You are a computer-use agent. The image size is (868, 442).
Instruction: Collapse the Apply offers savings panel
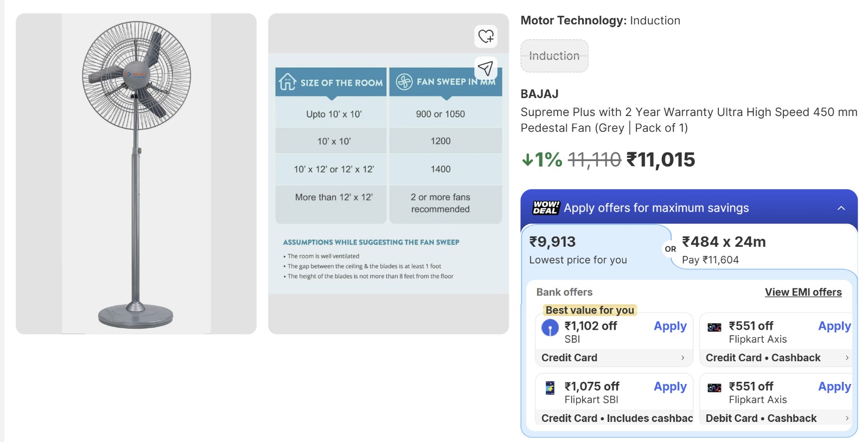pyautogui.click(x=841, y=208)
